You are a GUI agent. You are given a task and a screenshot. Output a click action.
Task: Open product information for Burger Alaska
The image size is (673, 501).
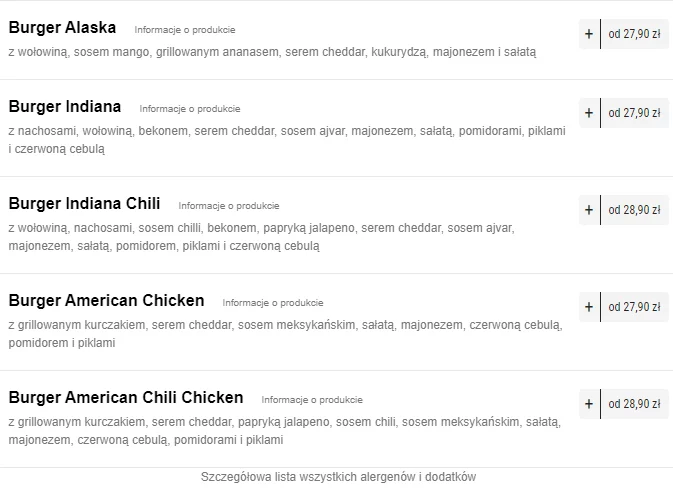pyautogui.click(x=185, y=30)
